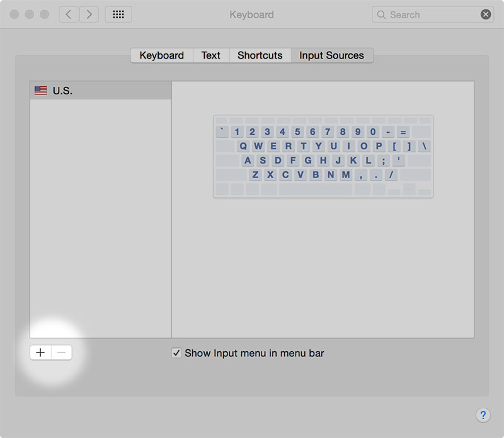
Task: Click the Show All preference panes grid icon
Action: pos(118,14)
